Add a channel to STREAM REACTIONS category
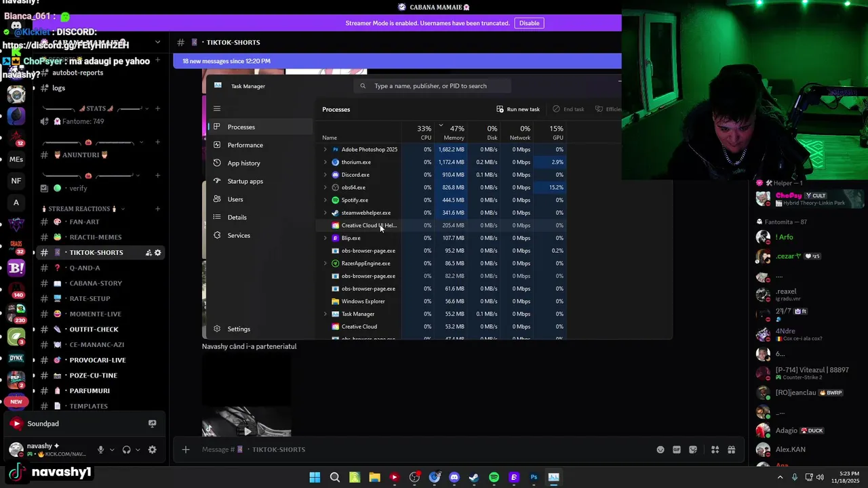Screen dimensions: 868x488 click(x=157, y=209)
